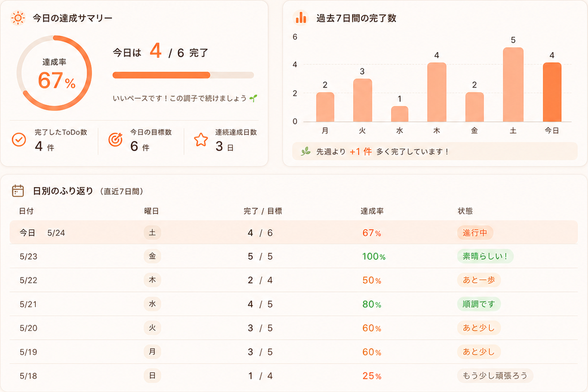Click the 状態 column header
Image resolution: width=588 pixels, height=392 pixels.
(x=465, y=211)
